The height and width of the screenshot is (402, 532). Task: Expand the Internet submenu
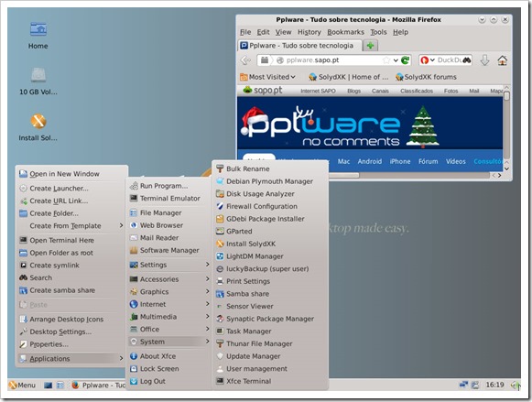pyautogui.click(x=169, y=304)
